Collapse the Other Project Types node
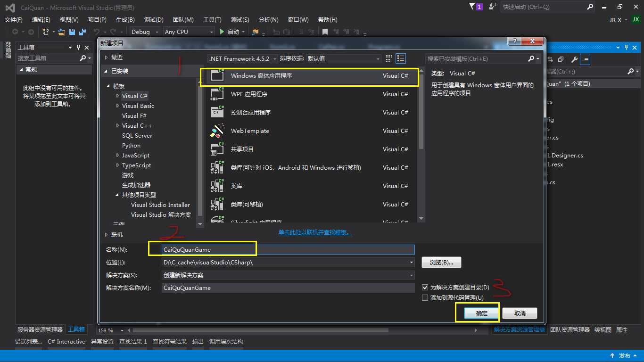Screen dimensions: 644x362 click(118, 195)
